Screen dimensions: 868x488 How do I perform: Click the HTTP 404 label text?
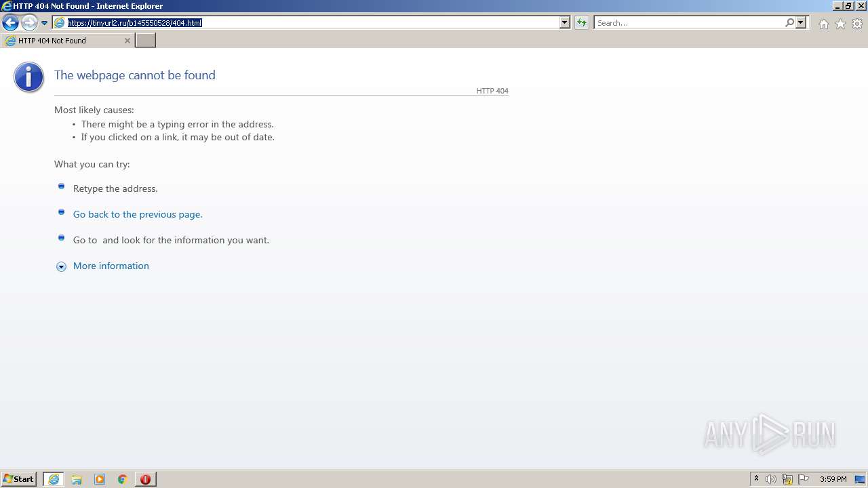coord(492,91)
